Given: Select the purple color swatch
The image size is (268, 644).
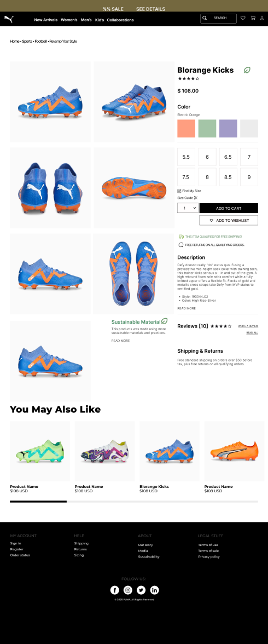Looking at the screenshot, I should point(228,129).
